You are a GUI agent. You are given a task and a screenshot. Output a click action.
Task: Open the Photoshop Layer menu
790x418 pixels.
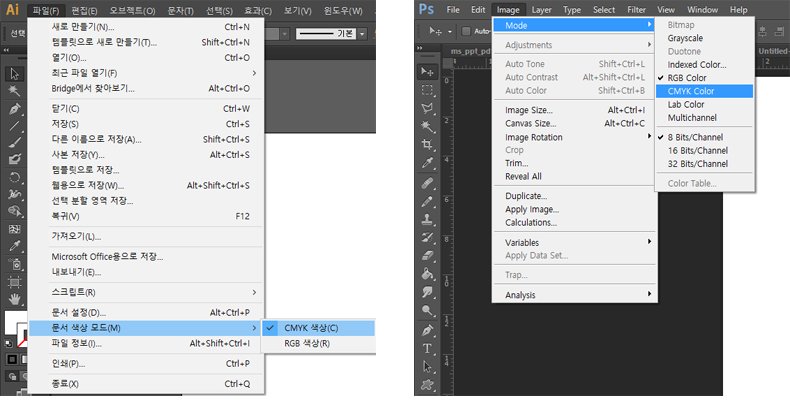click(541, 10)
